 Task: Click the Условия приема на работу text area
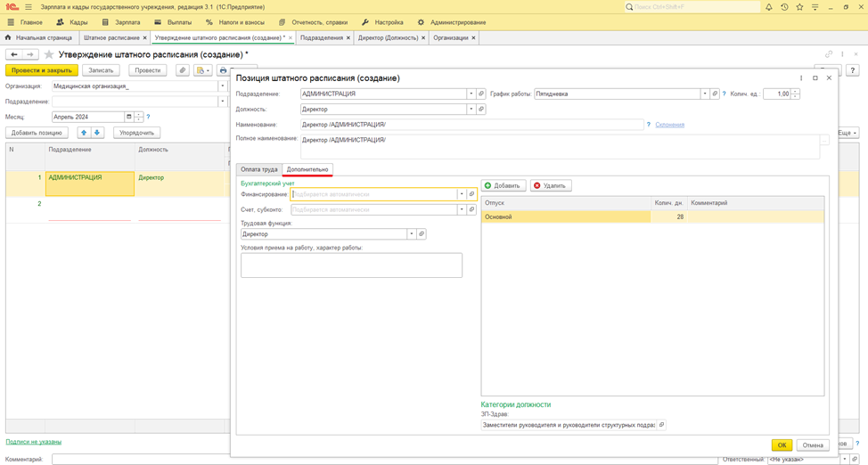(x=351, y=265)
